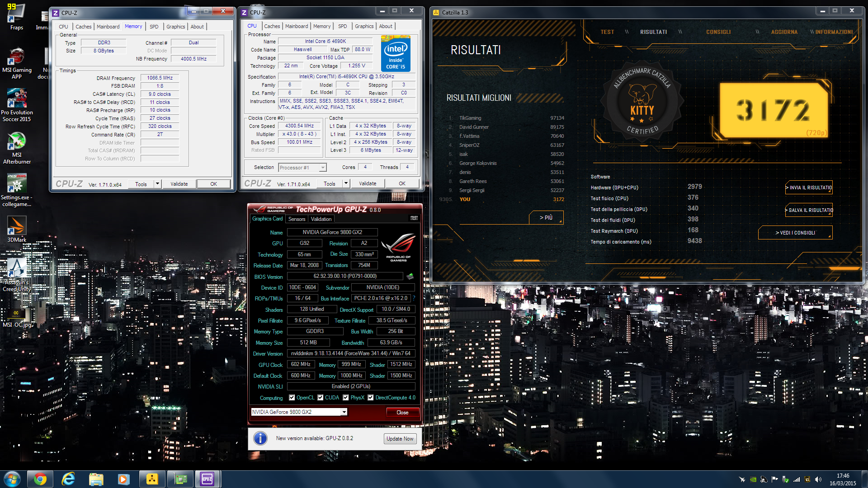Click the Close button in GPU-Z
868x488 pixels.
tap(402, 412)
